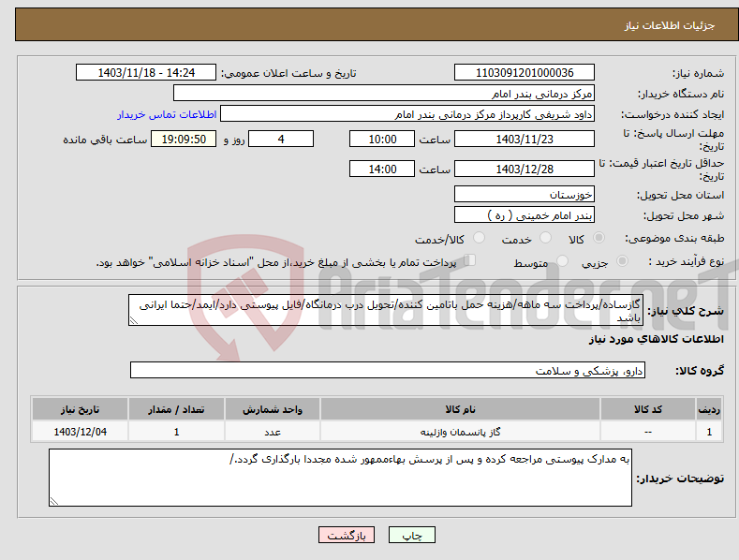Image resolution: width=739 pixels, height=560 pixels.
Task: Click the اطلاعات کالاهای مورد نیاز heading
Action: pos(656,339)
